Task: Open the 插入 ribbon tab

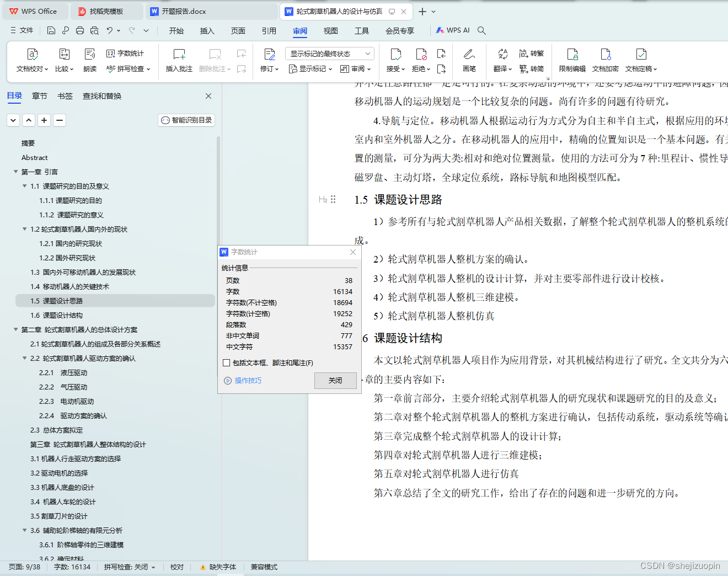Action: click(x=207, y=31)
